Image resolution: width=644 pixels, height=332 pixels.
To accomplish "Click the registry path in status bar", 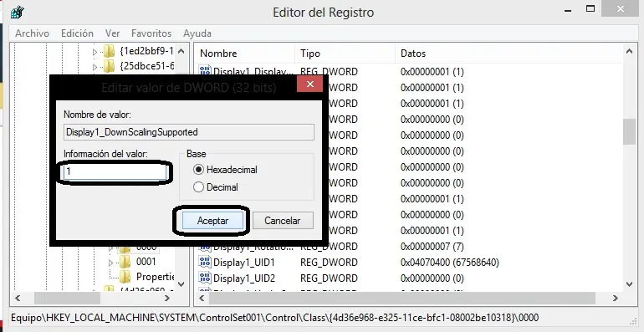I will [x=275, y=318].
